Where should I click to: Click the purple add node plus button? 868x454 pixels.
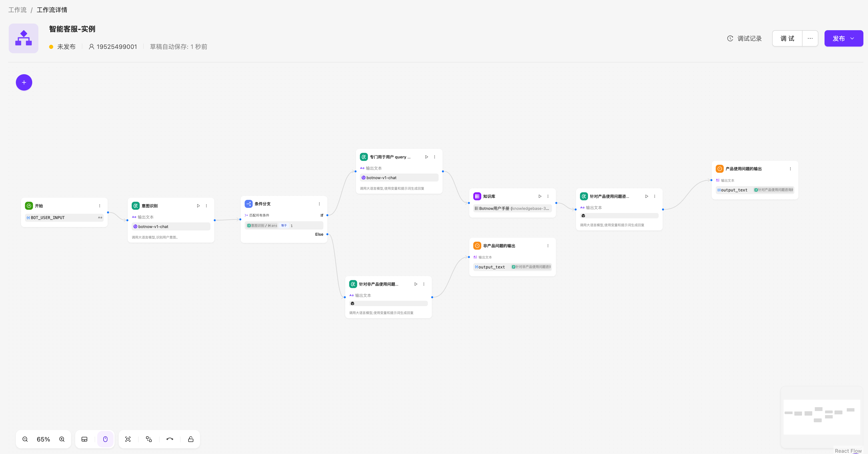24,82
